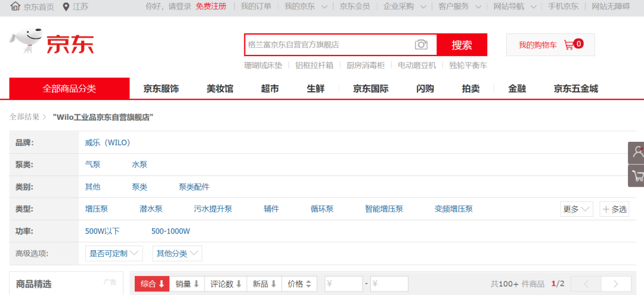Sort results by 评论数
This screenshot has height=295, width=644.
[x=226, y=284]
